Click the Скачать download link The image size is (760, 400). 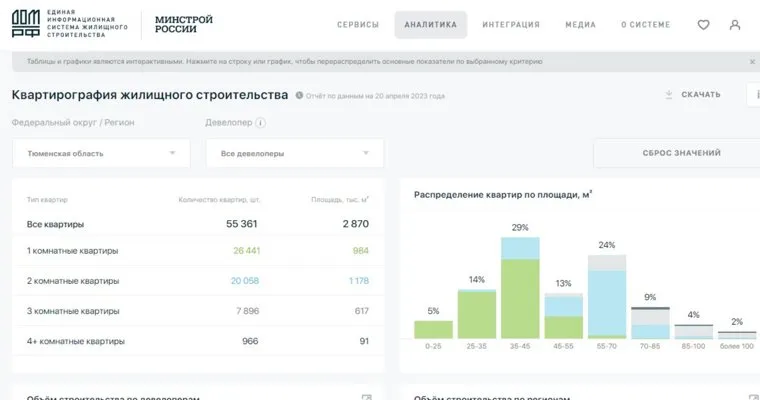(700, 95)
